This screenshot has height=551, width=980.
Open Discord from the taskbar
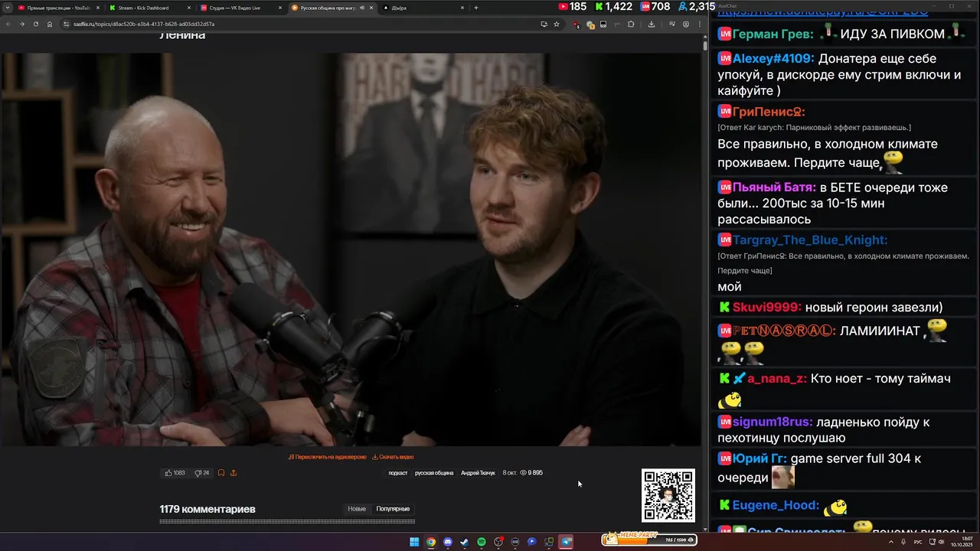pos(448,542)
